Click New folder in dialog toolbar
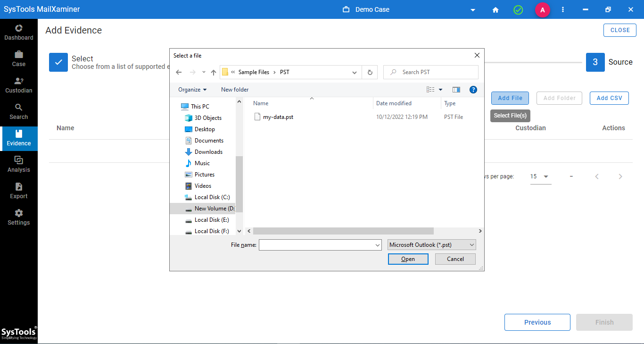The width and height of the screenshot is (644, 344). tap(235, 90)
